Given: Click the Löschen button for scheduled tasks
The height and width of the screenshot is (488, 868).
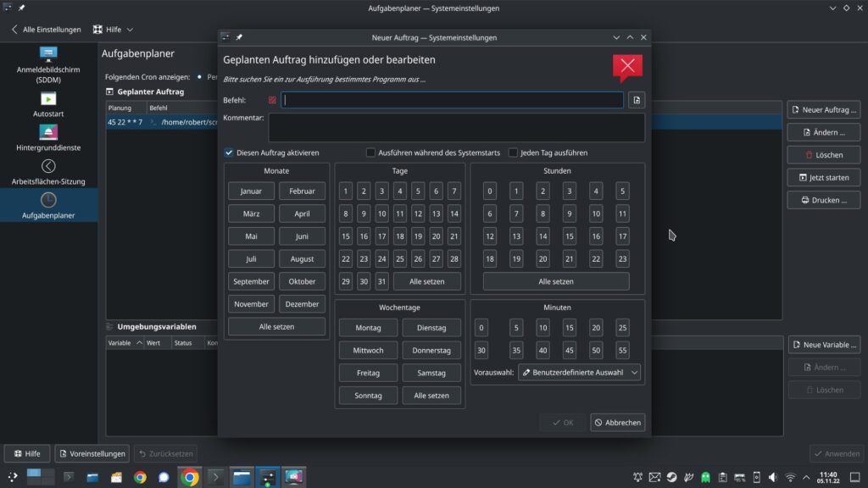Looking at the screenshot, I should tap(824, 155).
